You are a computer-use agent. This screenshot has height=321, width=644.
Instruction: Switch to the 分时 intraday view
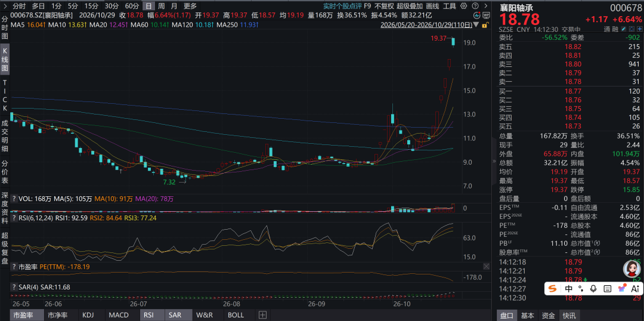coord(18,6)
